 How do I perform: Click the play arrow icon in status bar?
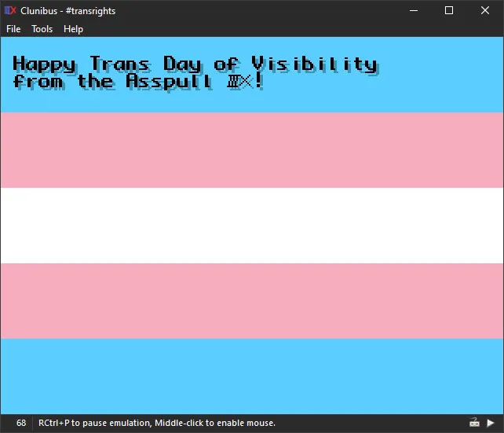coord(491,423)
